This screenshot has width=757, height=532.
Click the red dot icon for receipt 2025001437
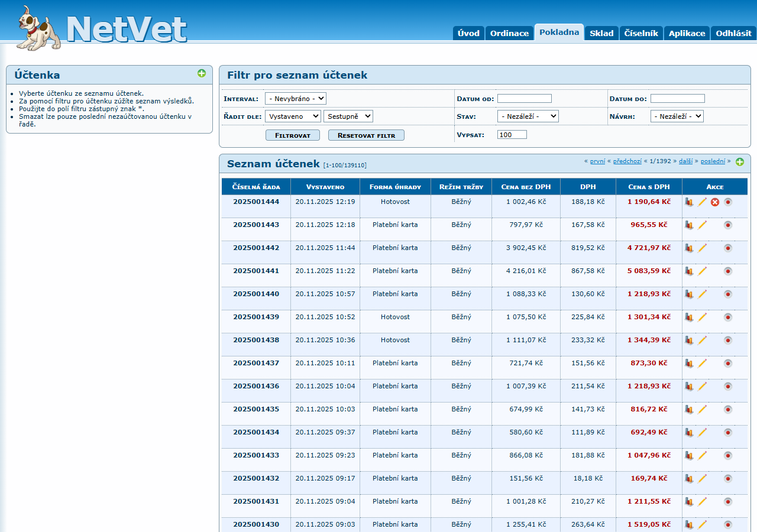coord(728,363)
